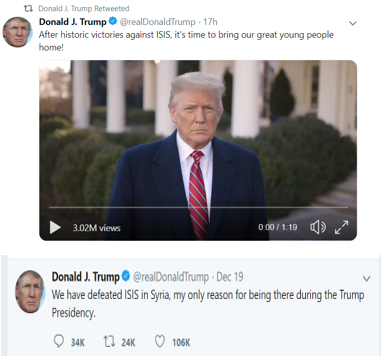Open the @realDonaldTrump handle in top tweet
384x360 pixels.
[157, 22]
